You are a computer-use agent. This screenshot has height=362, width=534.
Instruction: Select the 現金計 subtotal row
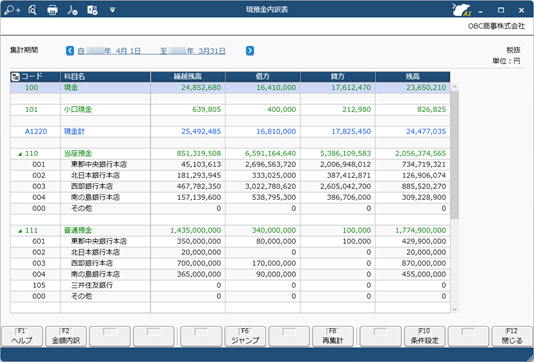[230, 131]
